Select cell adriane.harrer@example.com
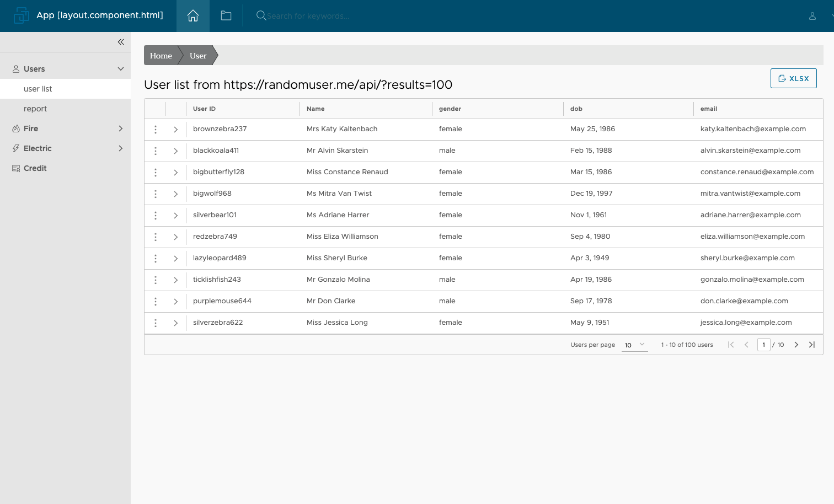834x504 pixels. tap(751, 215)
